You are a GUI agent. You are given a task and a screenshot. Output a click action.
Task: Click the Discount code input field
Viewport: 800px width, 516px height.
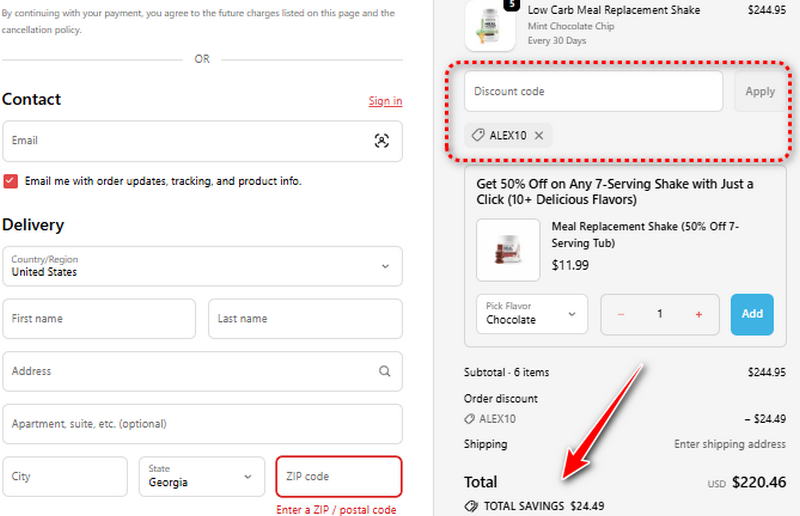(x=593, y=91)
